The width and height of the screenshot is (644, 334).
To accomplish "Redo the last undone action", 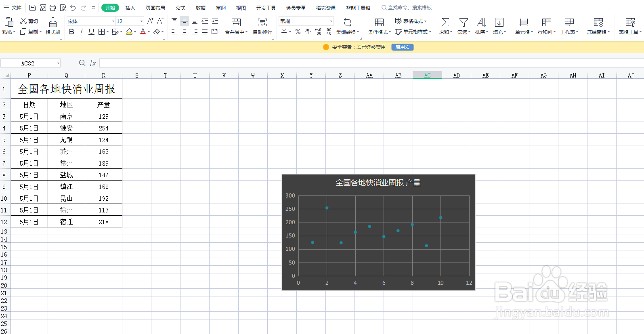I will click(83, 8).
